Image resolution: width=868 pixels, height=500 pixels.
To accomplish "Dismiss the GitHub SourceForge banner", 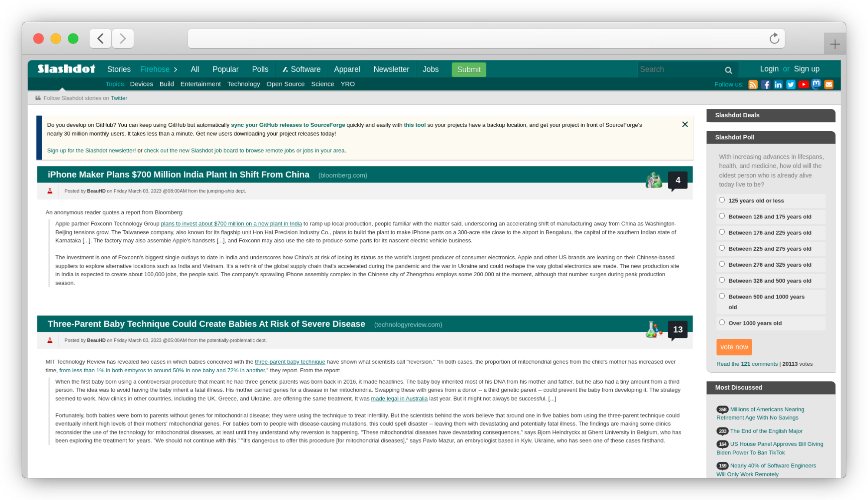I will 685,124.
